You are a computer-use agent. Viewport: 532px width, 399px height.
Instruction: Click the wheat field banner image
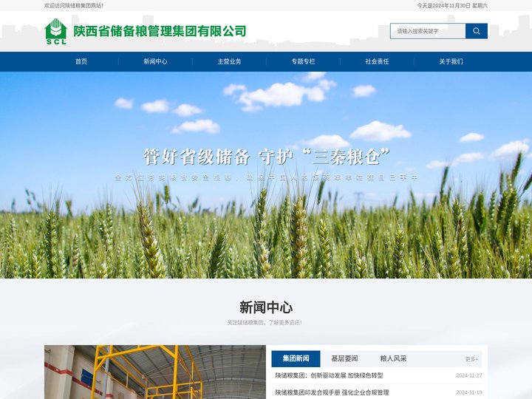266,175
